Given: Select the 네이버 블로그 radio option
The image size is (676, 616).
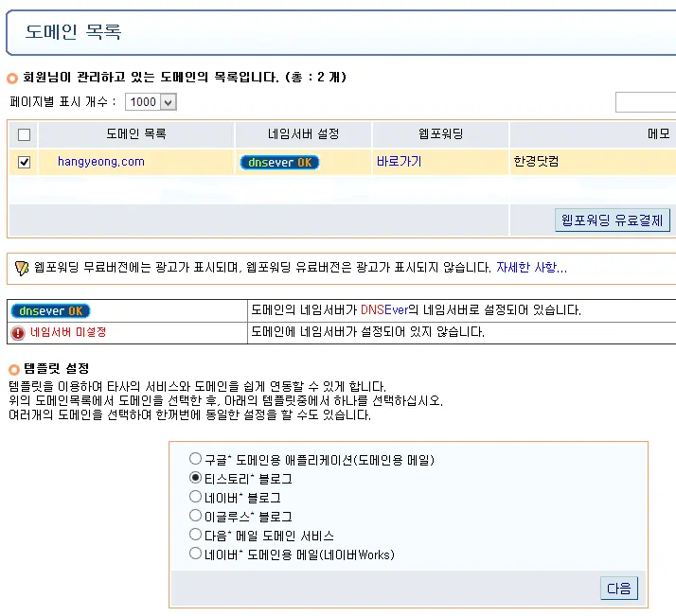Looking at the screenshot, I should pyautogui.click(x=195, y=496).
